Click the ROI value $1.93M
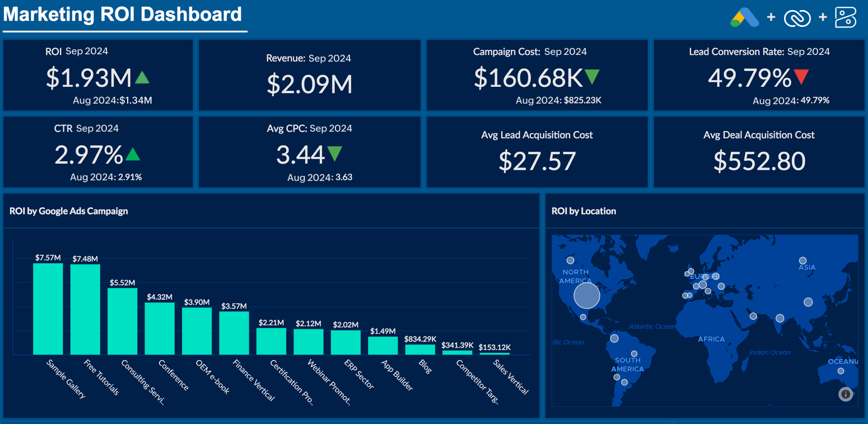 [88, 78]
